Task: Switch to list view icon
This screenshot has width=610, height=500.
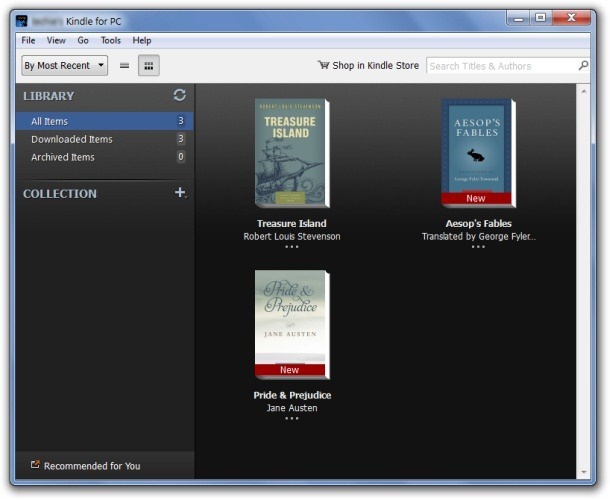Action: pos(124,66)
